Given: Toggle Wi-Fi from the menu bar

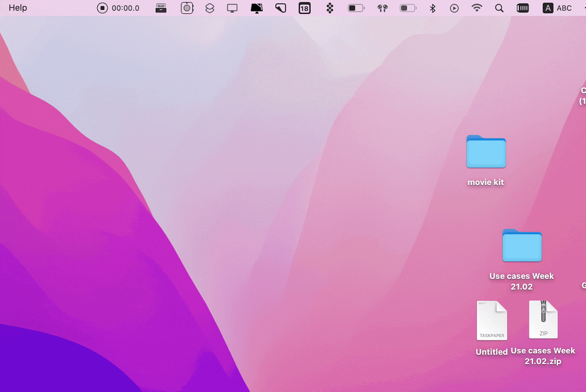Looking at the screenshot, I should pos(477,8).
